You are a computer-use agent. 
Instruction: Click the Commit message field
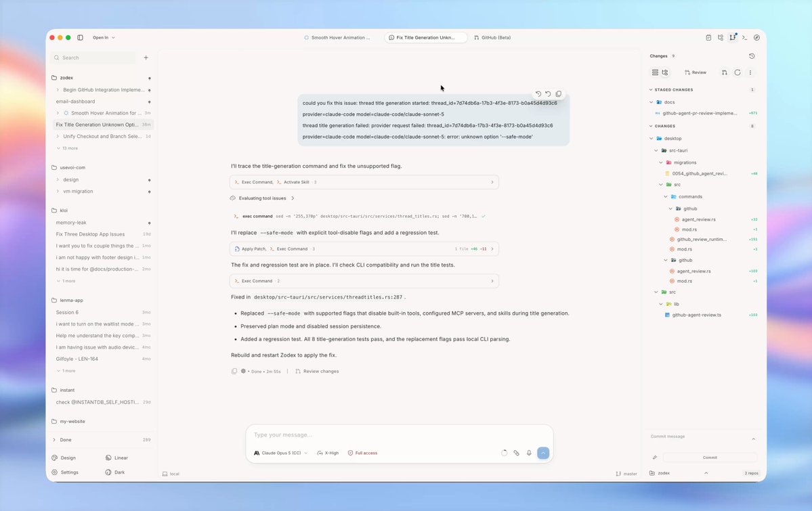point(696,437)
